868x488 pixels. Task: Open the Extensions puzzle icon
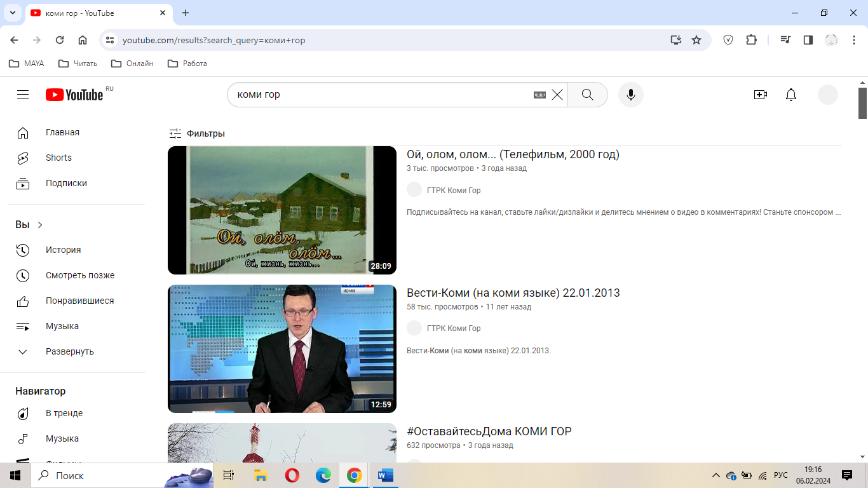[751, 40]
